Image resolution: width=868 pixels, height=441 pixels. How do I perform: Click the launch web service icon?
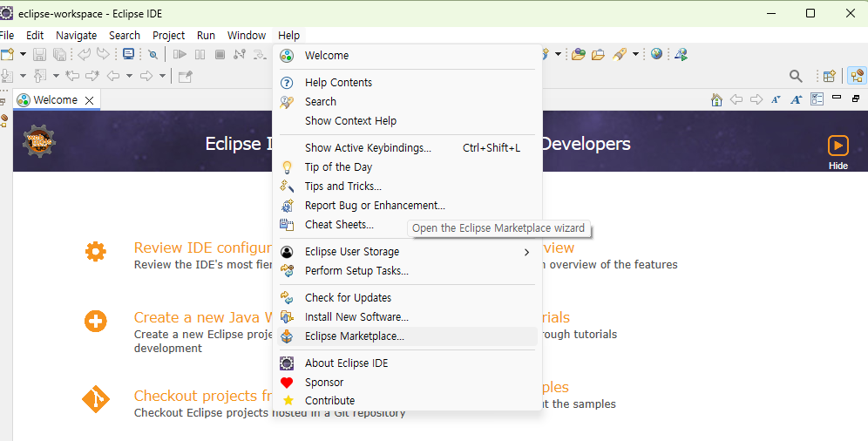(x=681, y=54)
